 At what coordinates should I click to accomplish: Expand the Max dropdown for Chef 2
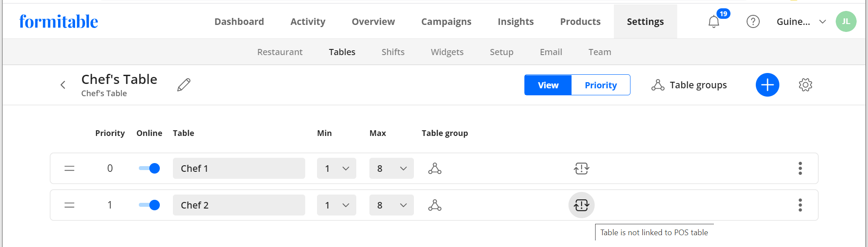(391, 205)
